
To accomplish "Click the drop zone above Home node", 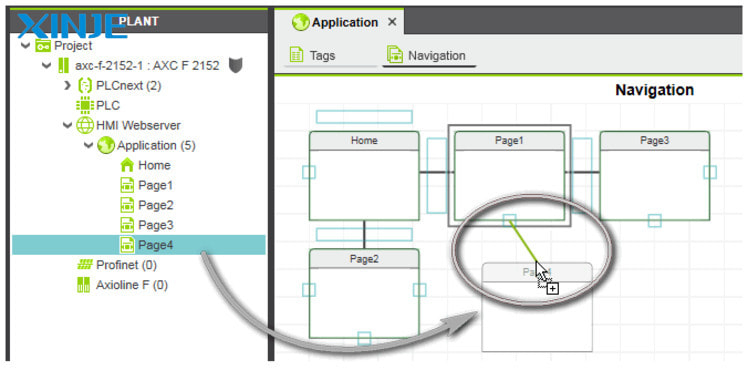I will click(364, 117).
